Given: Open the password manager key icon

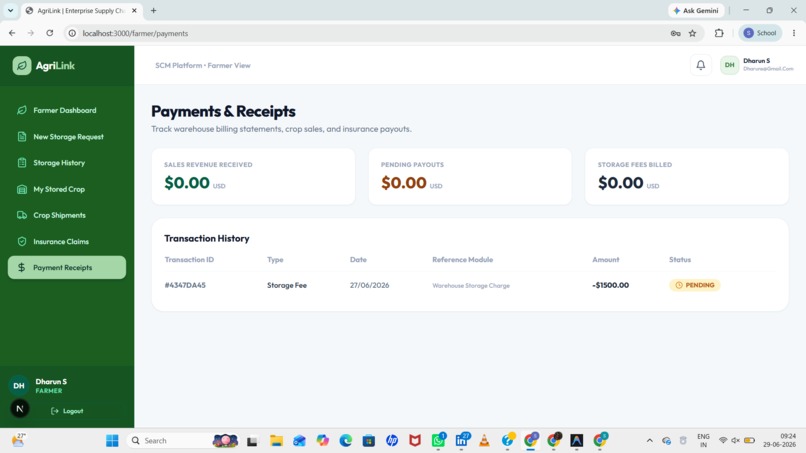Looking at the screenshot, I should coord(675,33).
